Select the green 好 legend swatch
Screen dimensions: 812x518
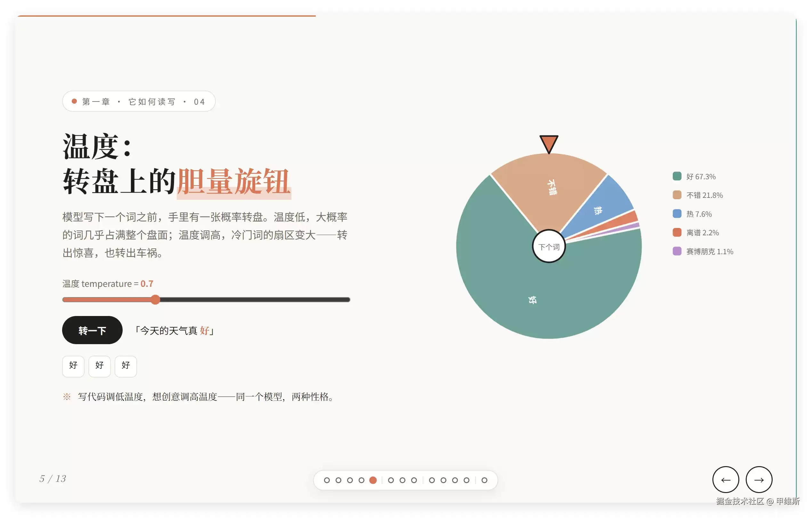point(677,176)
